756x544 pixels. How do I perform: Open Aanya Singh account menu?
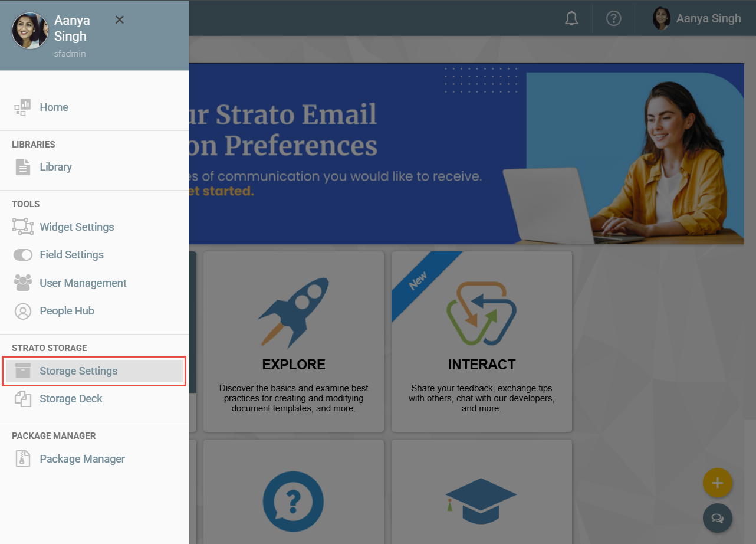click(x=697, y=19)
